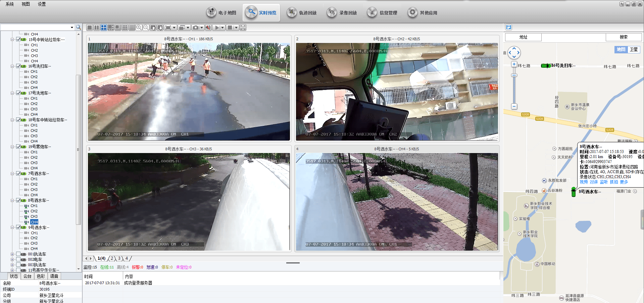Image resolution: width=644 pixels, height=303 pixels.
Task: Uncheck the 16号洗扫车 vehicle checkbox
Action: click(18, 66)
